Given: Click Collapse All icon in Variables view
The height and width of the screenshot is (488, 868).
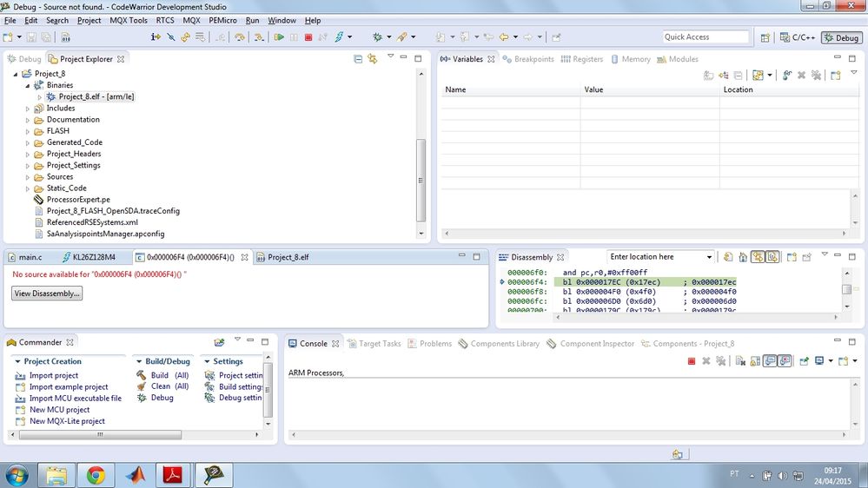Looking at the screenshot, I should coord(738,76).
